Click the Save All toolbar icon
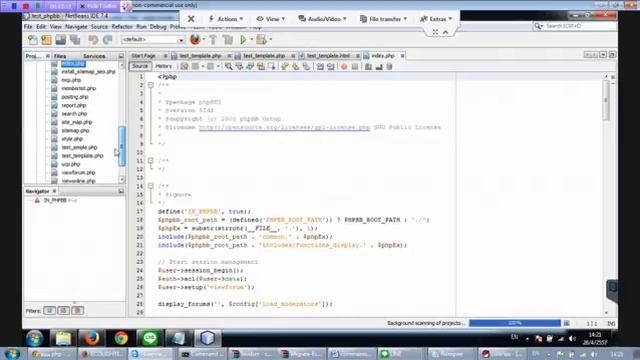This screenshot has width=640, height=360. pyautogui.click(x=75, y=40)
